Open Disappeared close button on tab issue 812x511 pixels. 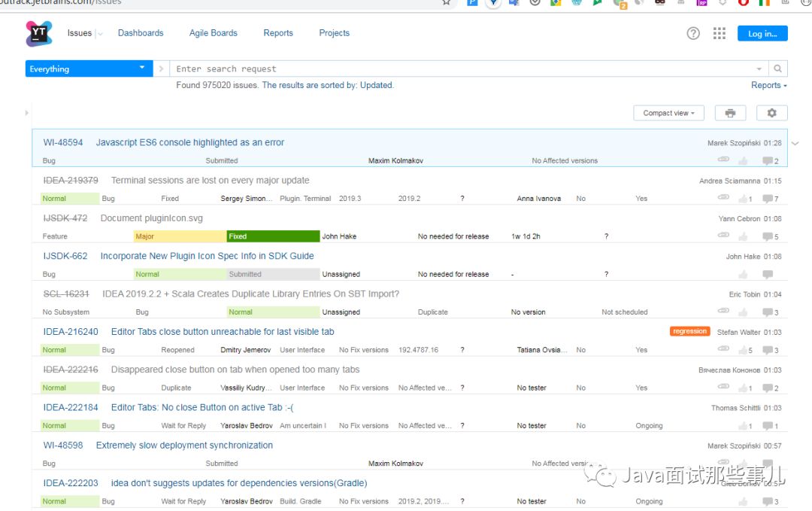pyautogui.click(x=235, y=370)
